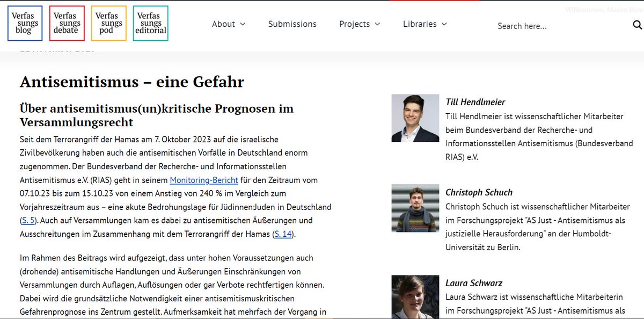This screenshot has width=644, height=319.
Task: Click Christoph Schuch's portrait photo
Action: 415,208
